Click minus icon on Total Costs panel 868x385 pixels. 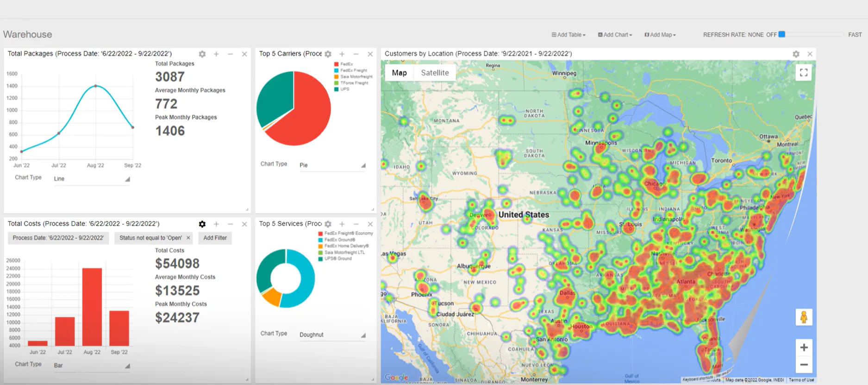point(230,224)
